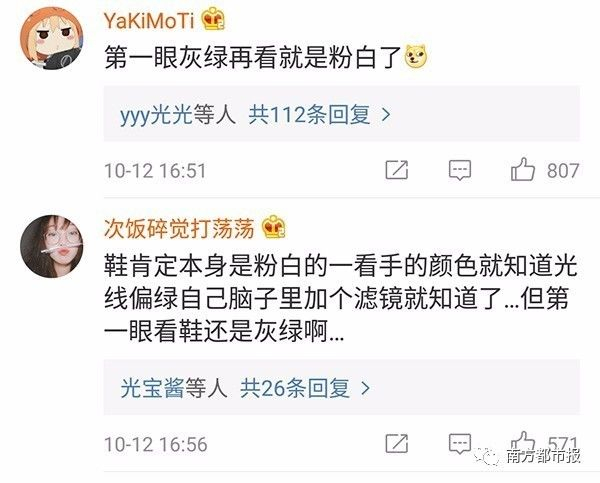Open YaKiMoTi username profile link
The image size is (600, 483).
[x=149, y=20]
